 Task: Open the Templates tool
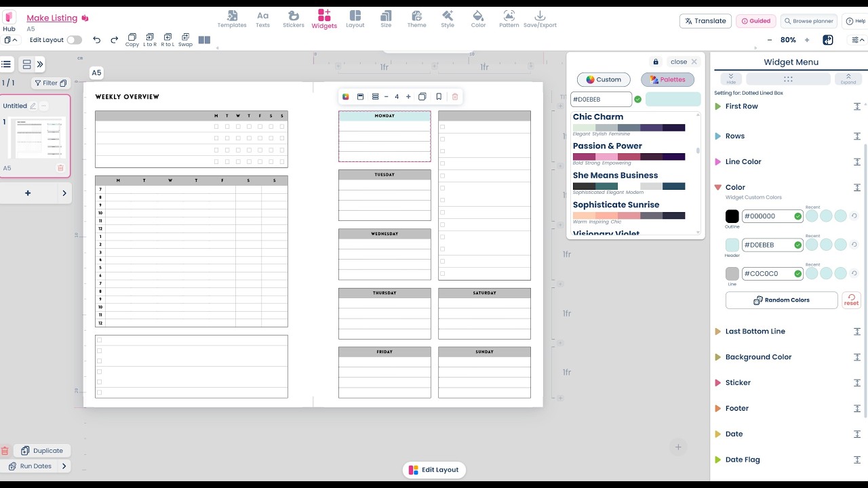point(232,20)
